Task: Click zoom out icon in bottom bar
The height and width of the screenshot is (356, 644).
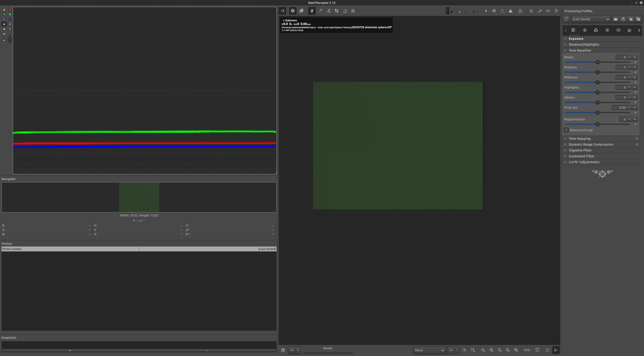Action: pyautogui.click(x=483, y=350)
